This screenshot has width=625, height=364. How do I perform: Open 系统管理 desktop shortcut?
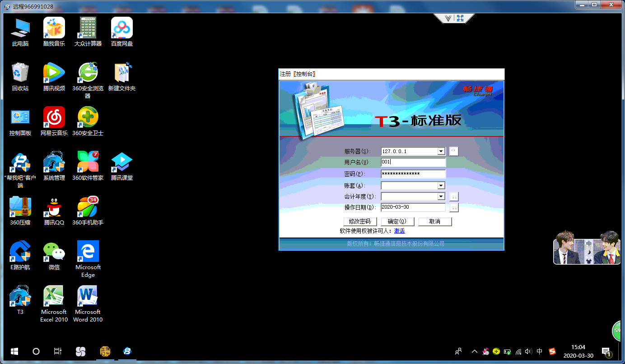pyautogui.click(x=54, y=166)
